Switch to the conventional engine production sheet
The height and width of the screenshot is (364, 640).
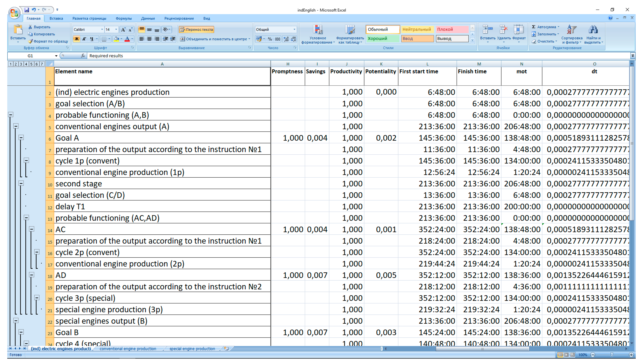coord(128,348)
